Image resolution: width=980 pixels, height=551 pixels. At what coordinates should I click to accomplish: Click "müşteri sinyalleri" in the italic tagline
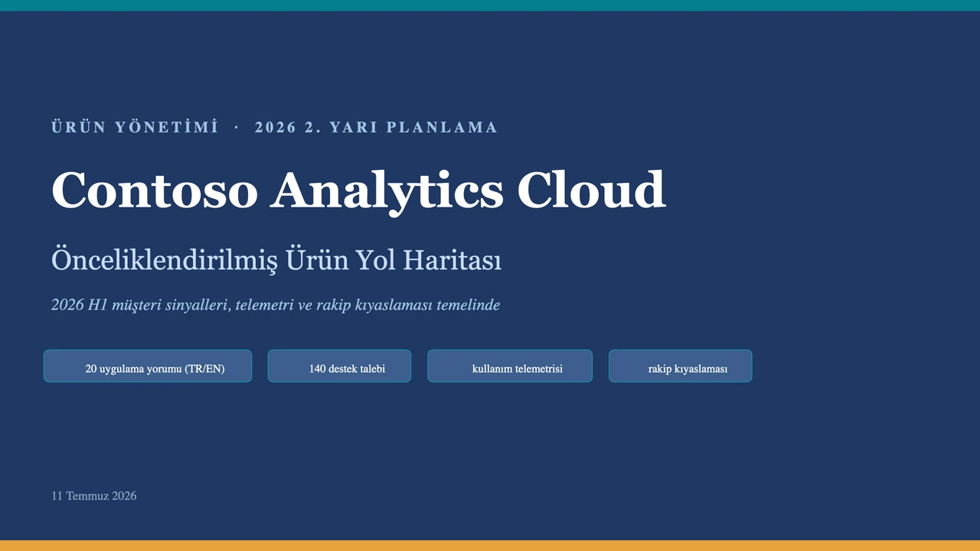pyautogui.click(x=171, y=305)
